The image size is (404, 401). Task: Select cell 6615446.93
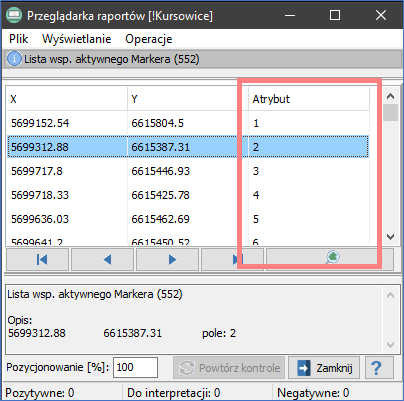(x=188, y=171)
